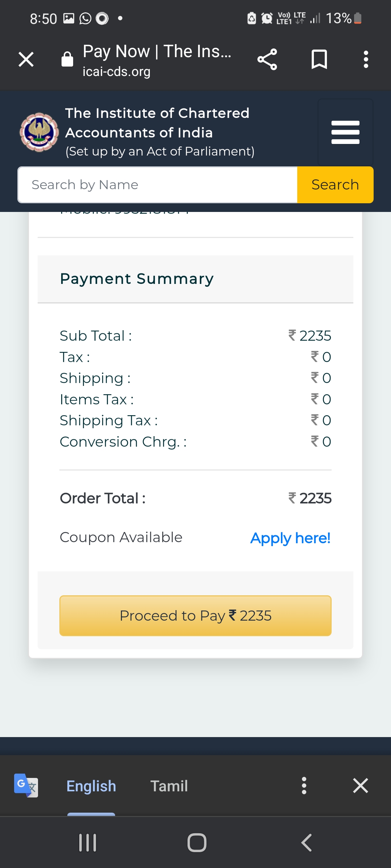
Task: Go to Android home screen
Action: [x=197, y=843]
